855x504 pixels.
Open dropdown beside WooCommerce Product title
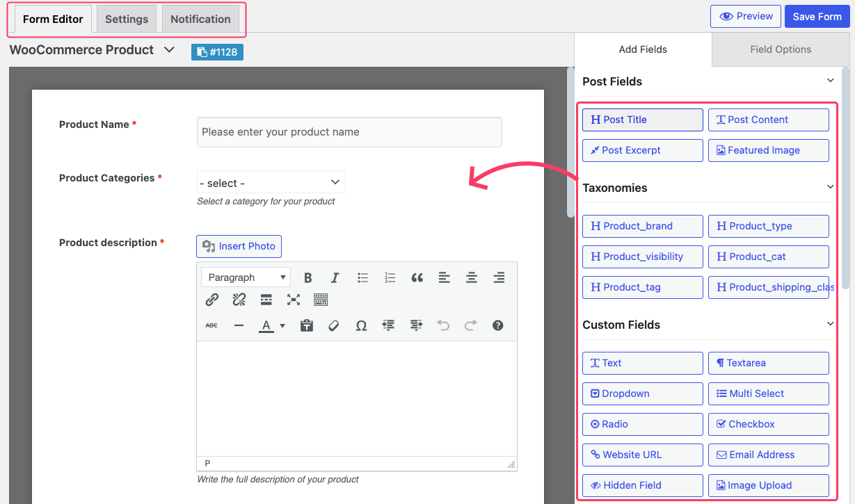(x=169, y=50)
